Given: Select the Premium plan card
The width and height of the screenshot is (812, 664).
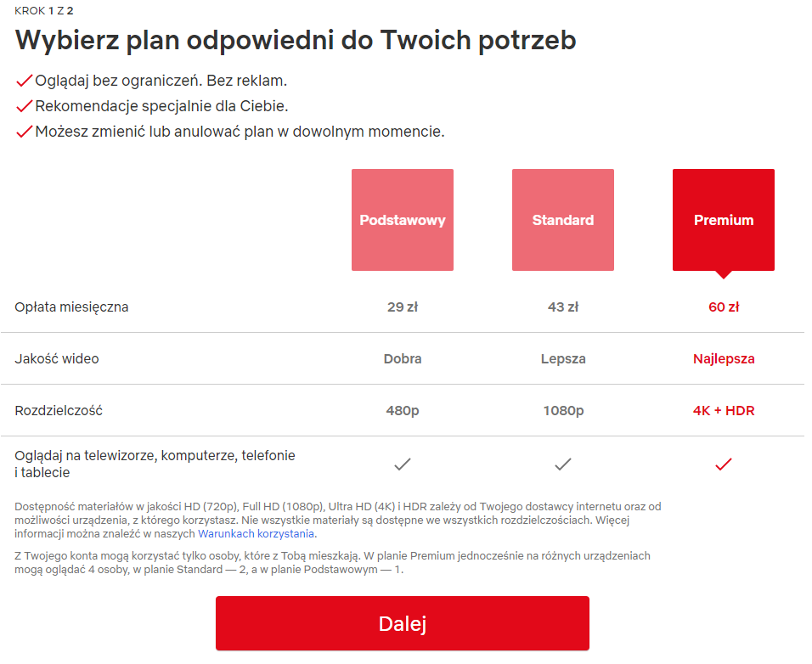Looking at the screenshot, I should (x=723, y=220).
